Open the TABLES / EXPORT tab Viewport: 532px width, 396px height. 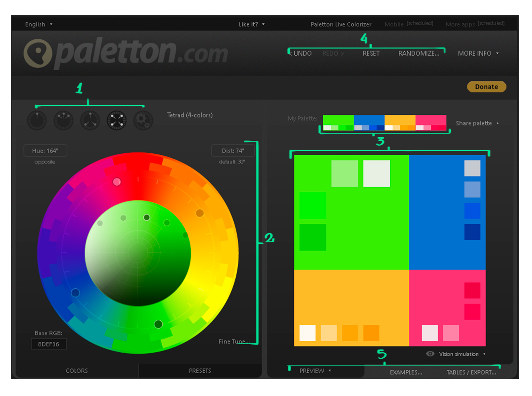coord(471,372)
